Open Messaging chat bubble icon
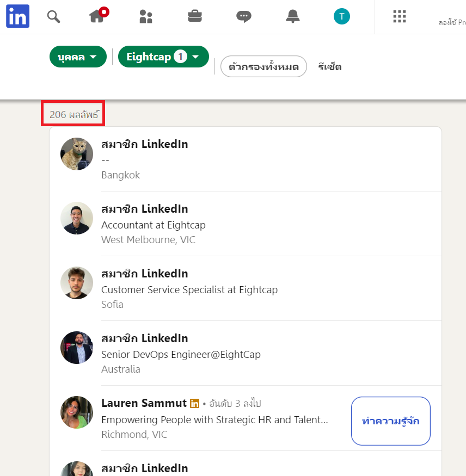This screenshot has width=466, height=476. (x=244, y=17)
